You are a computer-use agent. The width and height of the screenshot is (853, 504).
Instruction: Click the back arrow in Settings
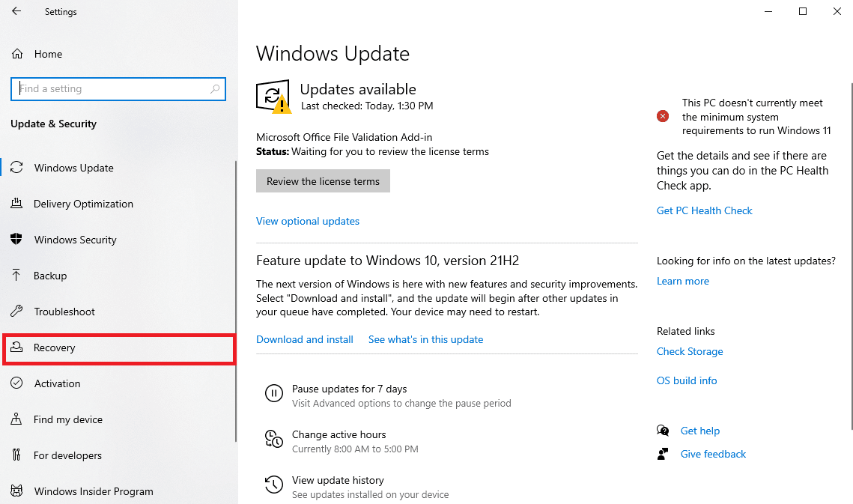16,12
